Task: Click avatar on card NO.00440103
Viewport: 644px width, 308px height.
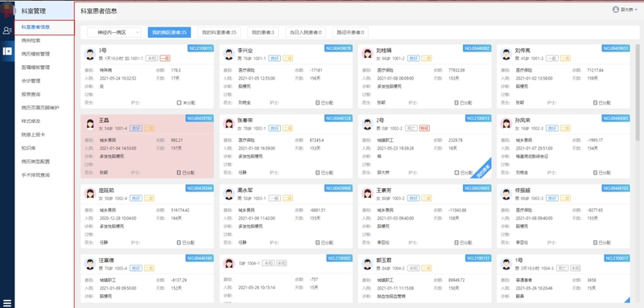Action: [x=506, y=194]
